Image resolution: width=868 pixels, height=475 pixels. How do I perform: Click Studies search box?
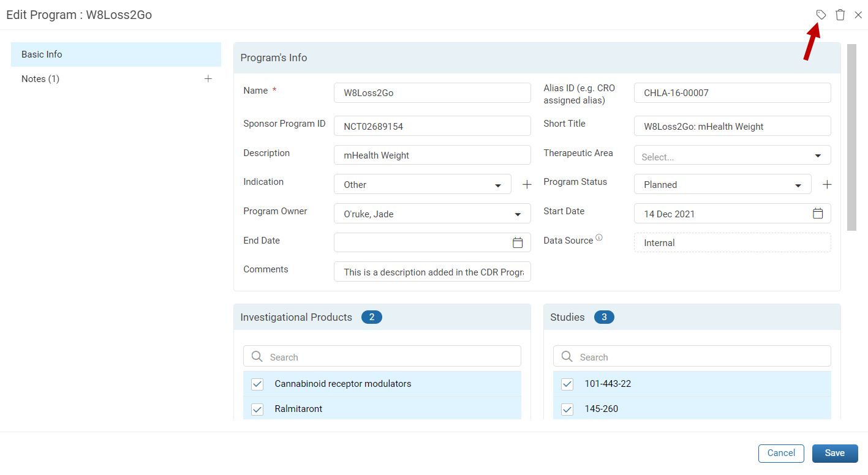coord(692,356)
